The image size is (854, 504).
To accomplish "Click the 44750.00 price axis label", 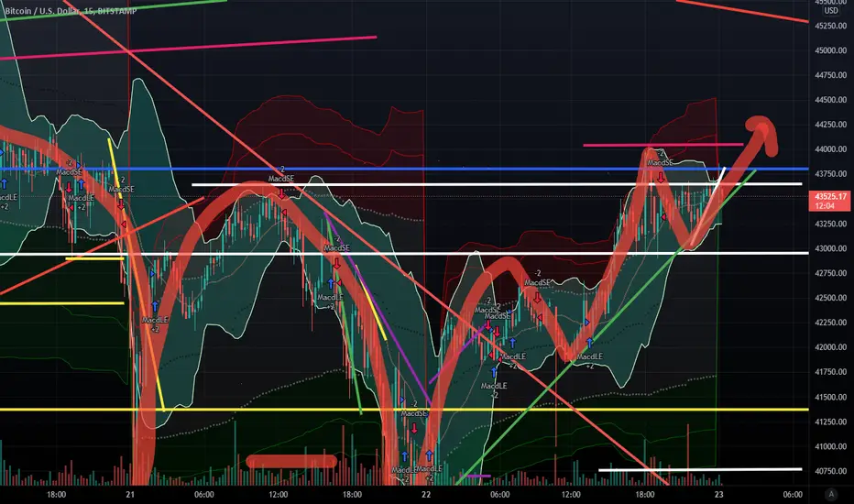I will [830, 75].
